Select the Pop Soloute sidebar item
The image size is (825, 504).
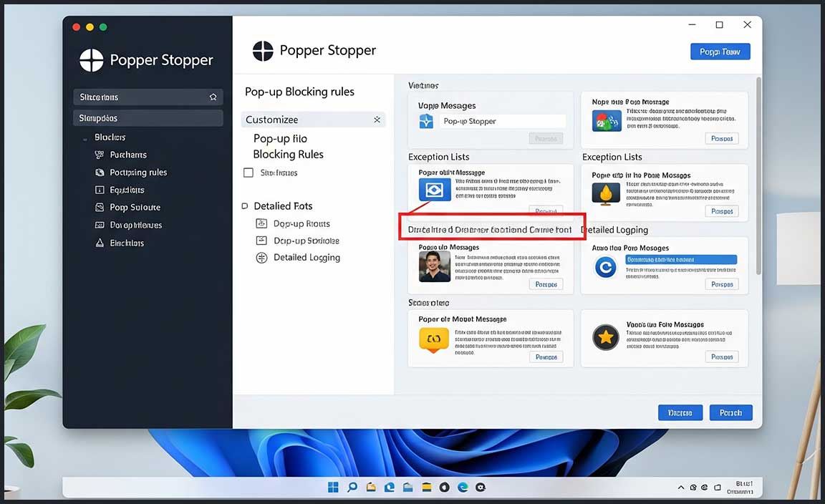tap(135, 208)
